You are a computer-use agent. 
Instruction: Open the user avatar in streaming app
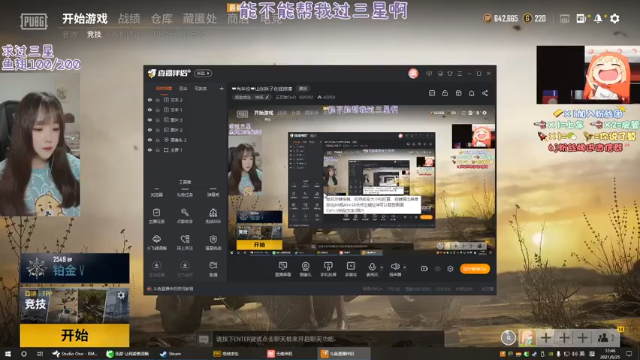[x=413, y=73]
